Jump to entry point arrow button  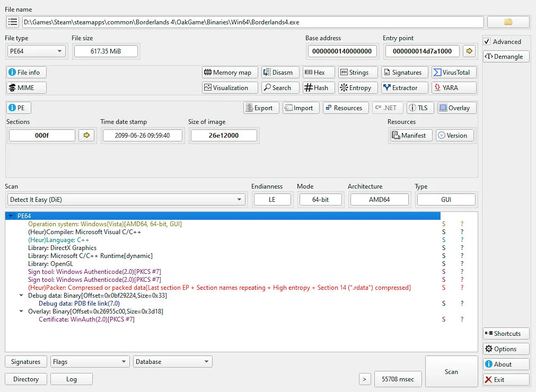pyautogui.click(x=469, y=51)
